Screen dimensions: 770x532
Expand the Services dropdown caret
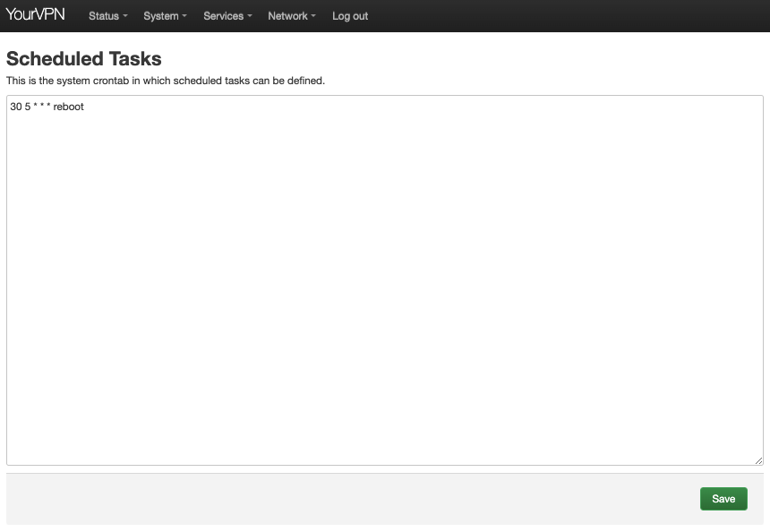pyautogui.click(x=250, y=17)
